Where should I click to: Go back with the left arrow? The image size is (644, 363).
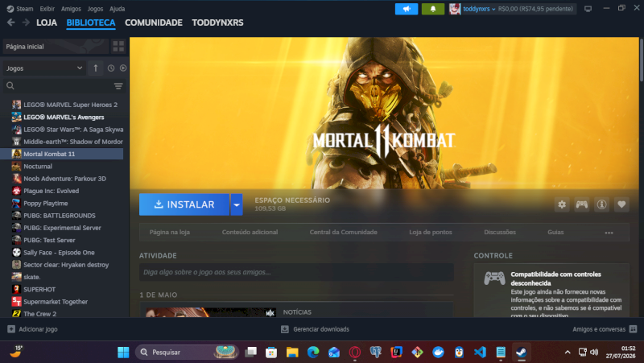[x=11, y=23]
